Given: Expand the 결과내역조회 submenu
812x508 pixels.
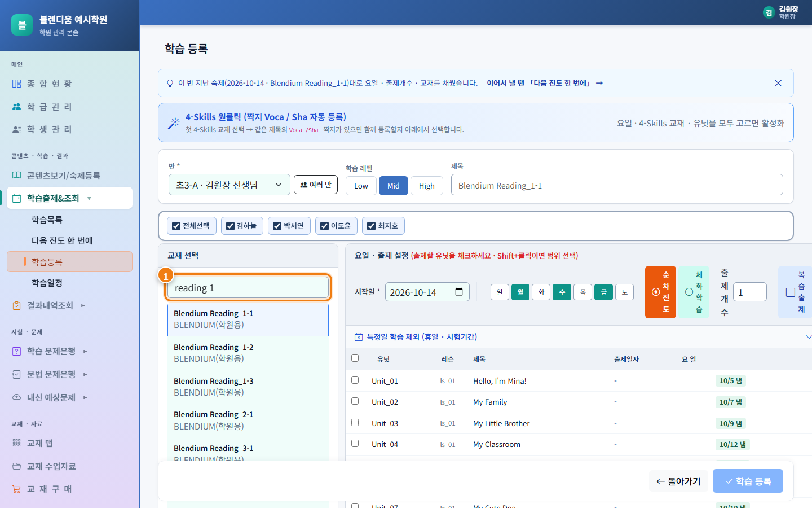Looking at the screenshot, I should tap(83, 305).
